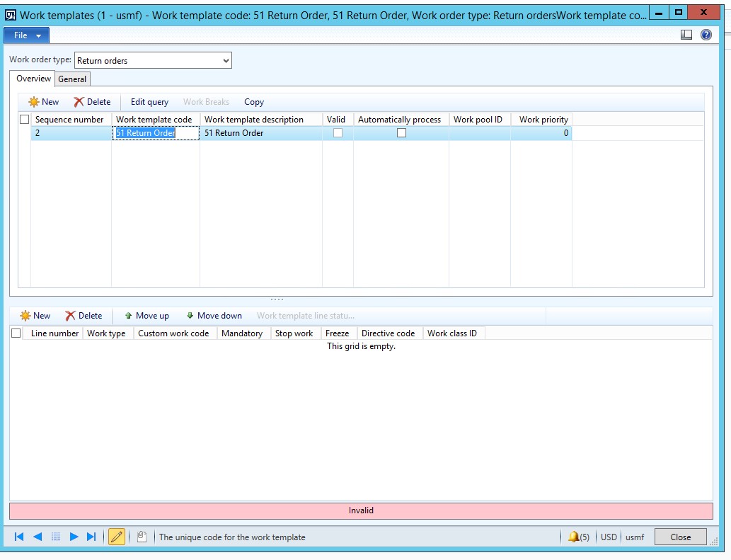Image resolution: width=731 pixels, height=560 pixels.
Task: Jump to last record with navigation icon
Action: (91, 536)
